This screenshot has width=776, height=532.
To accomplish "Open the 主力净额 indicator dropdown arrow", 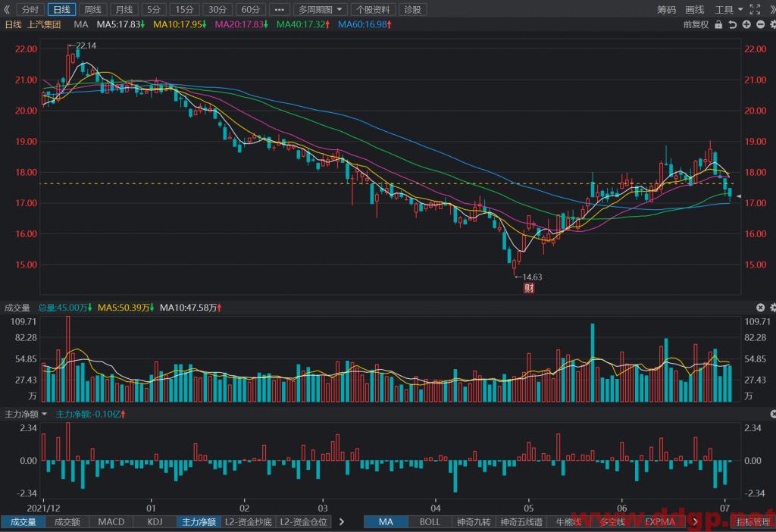I will coord(44,415).
